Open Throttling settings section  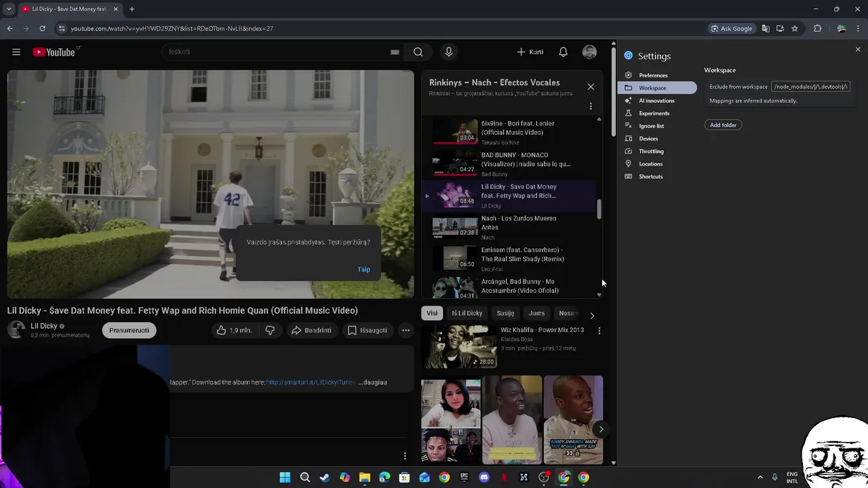[x=657, y=151]
